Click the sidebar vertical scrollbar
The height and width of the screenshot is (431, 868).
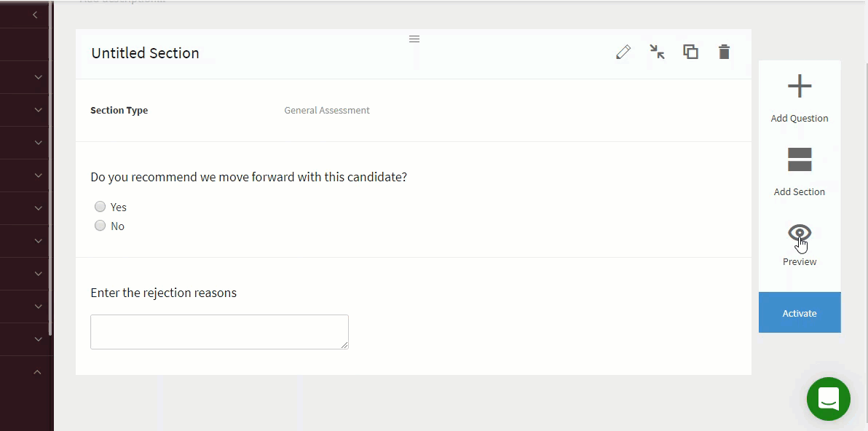click(x=50, y=167)
